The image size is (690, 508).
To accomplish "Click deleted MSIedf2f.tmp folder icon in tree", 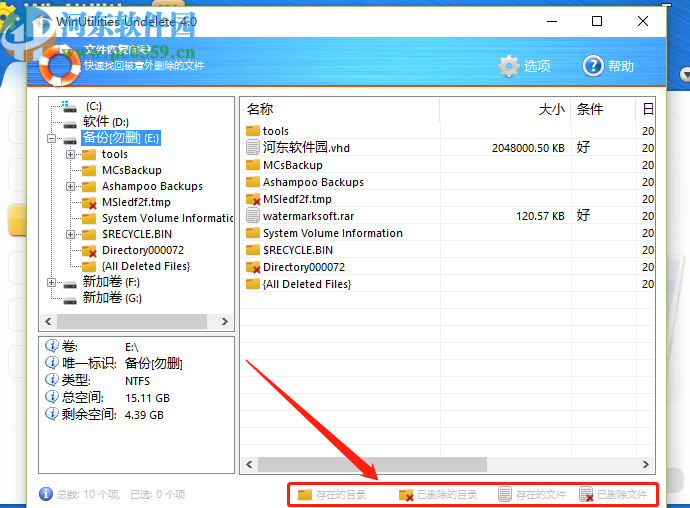I will (89, 202).
